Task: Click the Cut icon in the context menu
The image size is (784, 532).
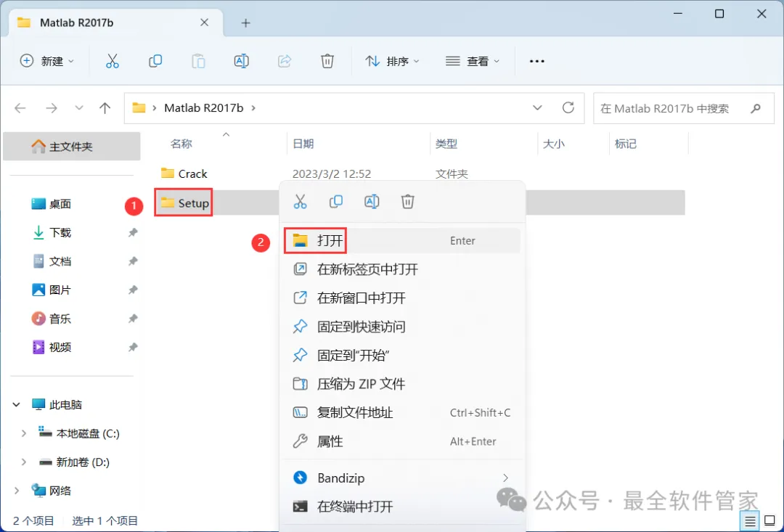Action: 300,202
